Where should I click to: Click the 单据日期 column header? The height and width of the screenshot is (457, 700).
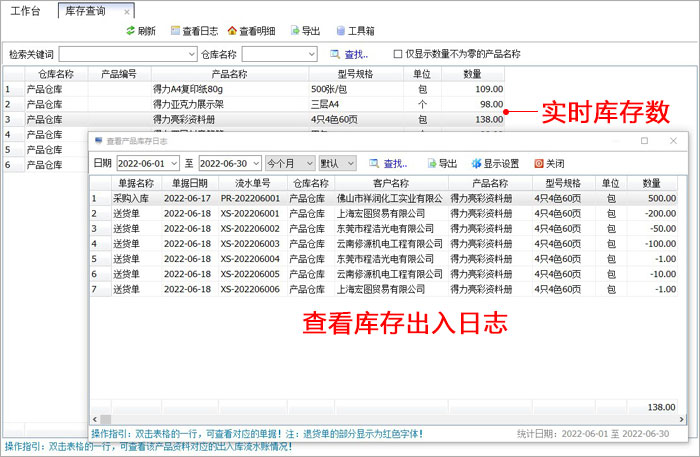tap(190, 183)
